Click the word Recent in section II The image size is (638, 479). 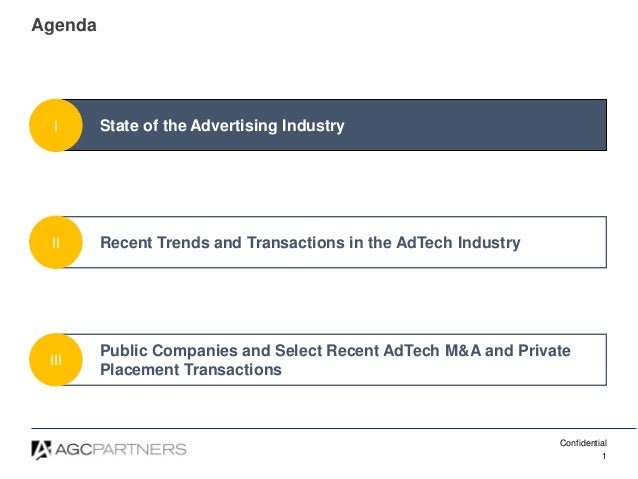[x=126, y=243]
